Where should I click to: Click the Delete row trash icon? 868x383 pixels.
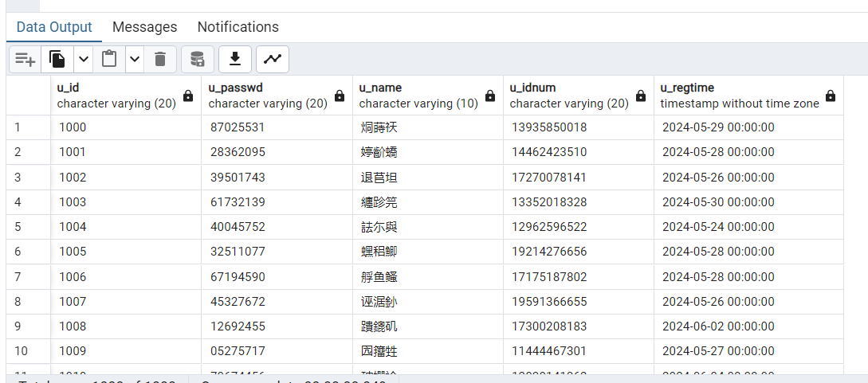tap(160, 59)
